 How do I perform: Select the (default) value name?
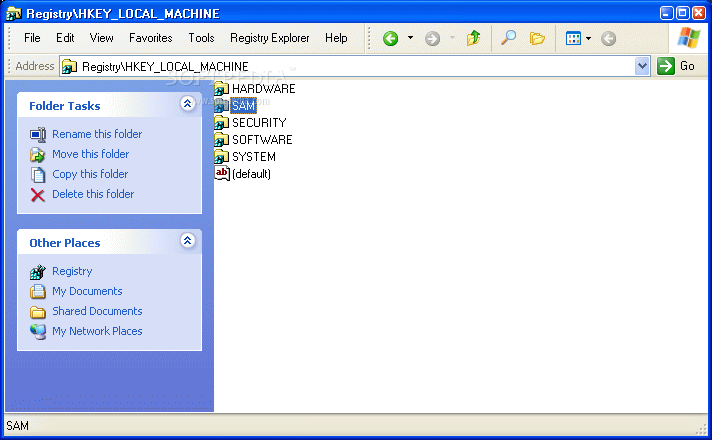[251, 174]
